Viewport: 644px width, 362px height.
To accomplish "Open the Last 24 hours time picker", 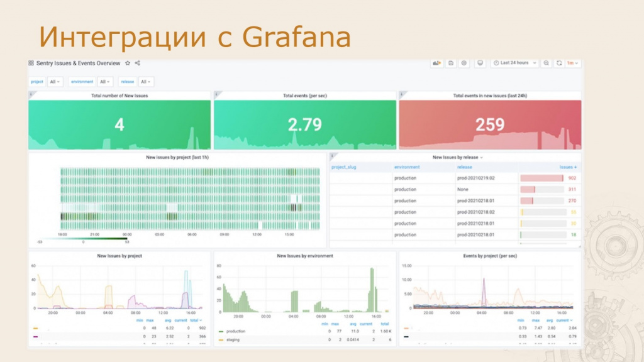I will tap(514, 63).
